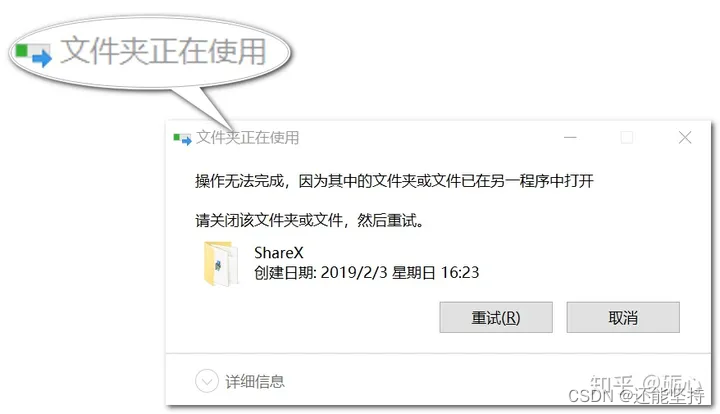The width and height of the screenshot is (720, 414).
Task: Click the small file-transfer icon in dialog title bar
Action: pyautogui.click(x=182, y=138)
